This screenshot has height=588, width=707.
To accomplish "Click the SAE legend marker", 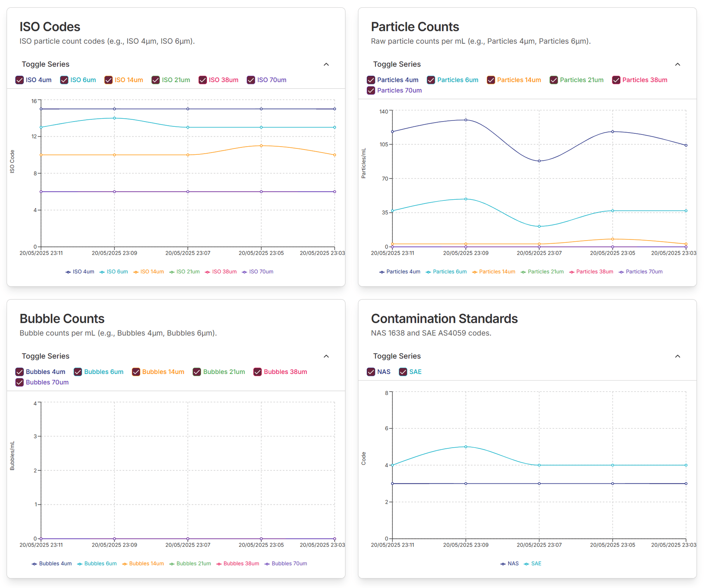I will point(527,563).
